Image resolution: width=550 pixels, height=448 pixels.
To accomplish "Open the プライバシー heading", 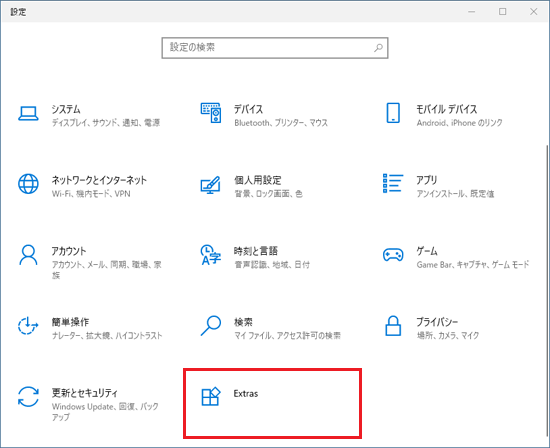I will tap(437, 322).
